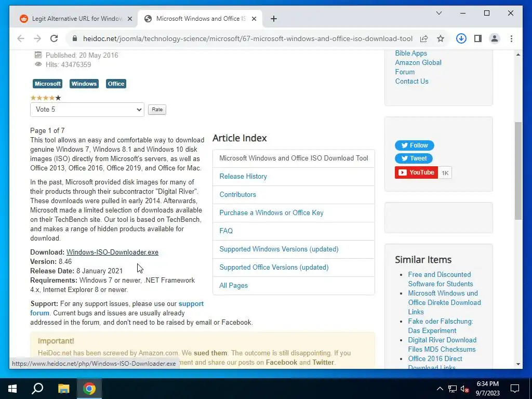The width and height of the screenshot is (532, 399).
Task: Click the scrollbar up arrow
Action: 518,55
